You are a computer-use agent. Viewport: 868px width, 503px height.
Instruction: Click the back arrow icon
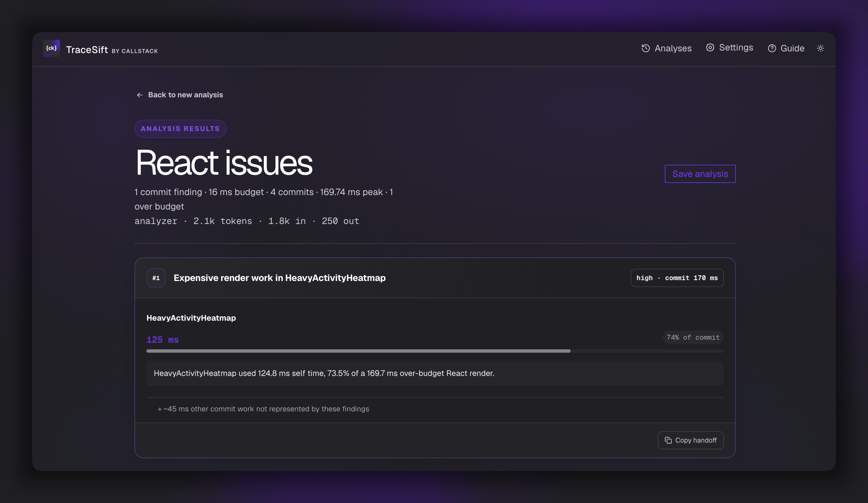coord(140,95)
